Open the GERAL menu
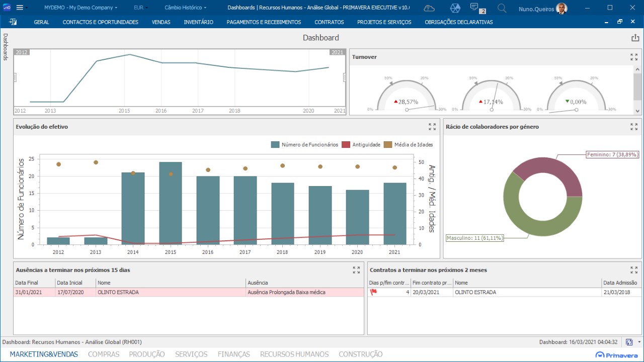644x362 pixels. coord(41,22)
